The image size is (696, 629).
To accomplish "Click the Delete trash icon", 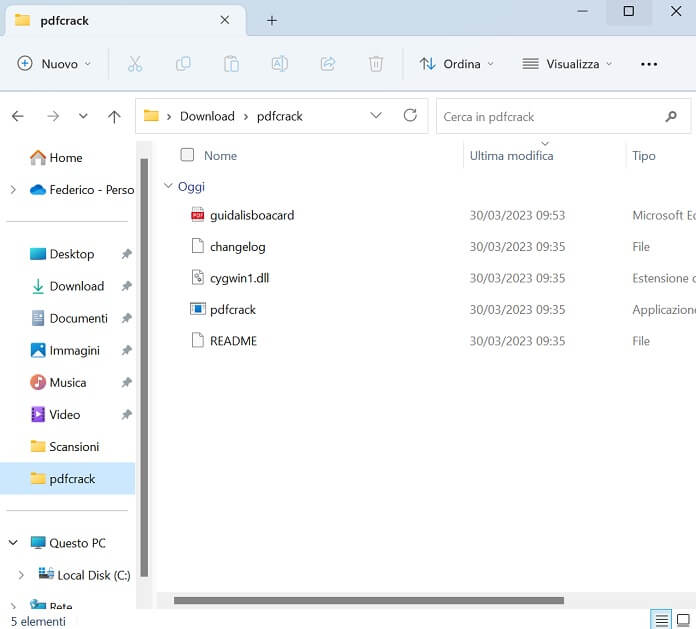I will coord(376,64).
